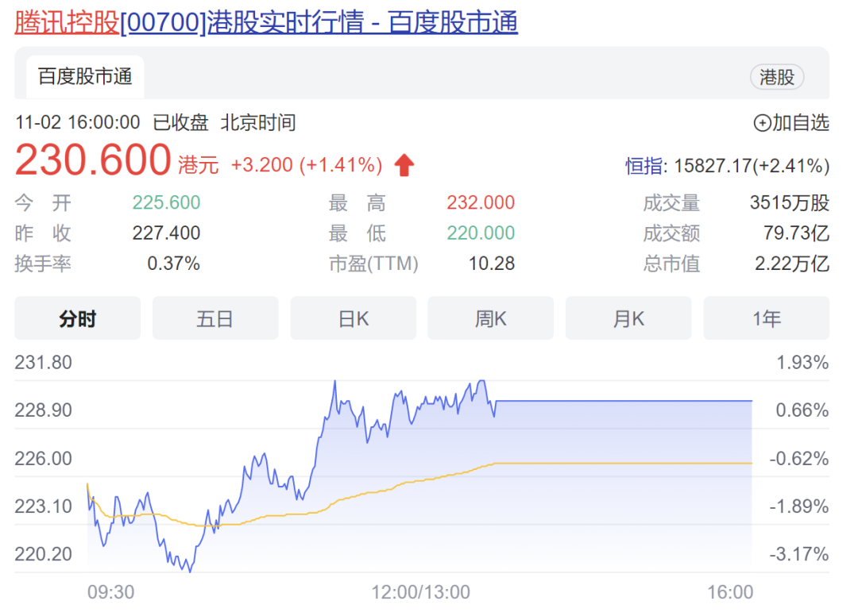Screen dimensions: 858x616
Task: Open the 月K chart tab
Action: [x=628, y=318]
